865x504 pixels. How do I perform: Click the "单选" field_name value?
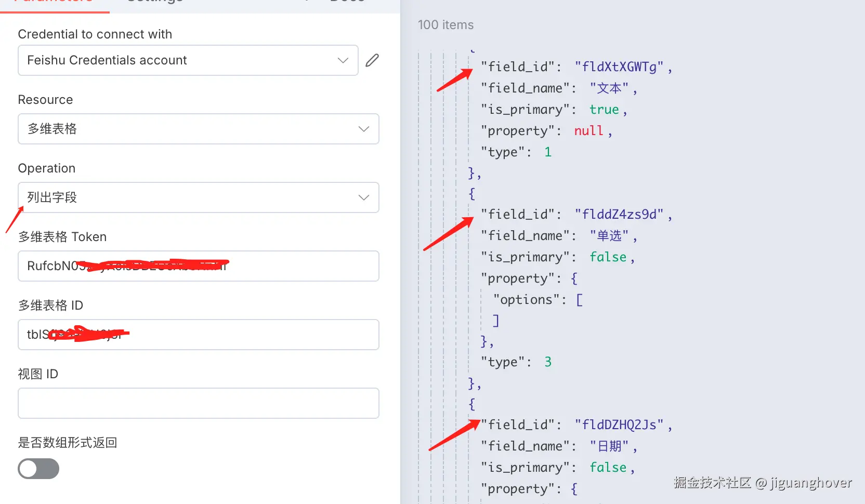[x=609, y=236]
